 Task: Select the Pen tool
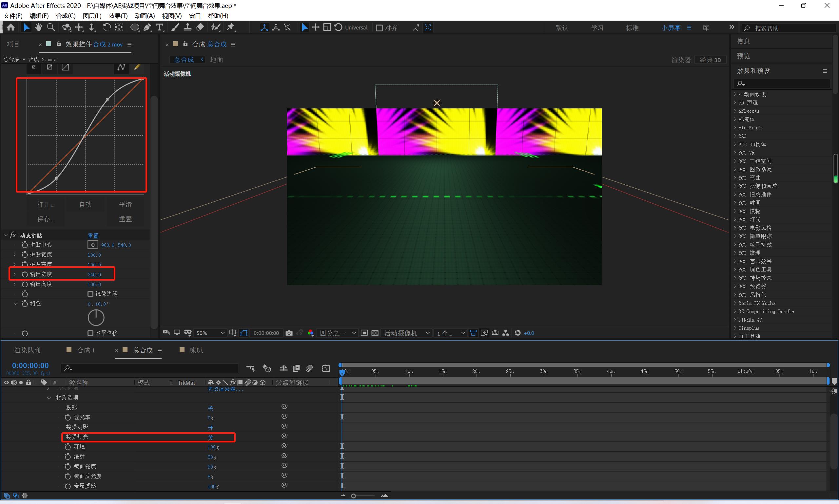click(147, 28)
